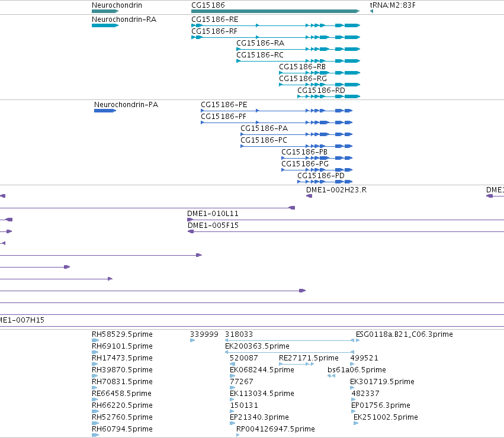
Task: Click the DME1-002H23.R clone label
Action: pyautogui.click(x=336, y=190)
